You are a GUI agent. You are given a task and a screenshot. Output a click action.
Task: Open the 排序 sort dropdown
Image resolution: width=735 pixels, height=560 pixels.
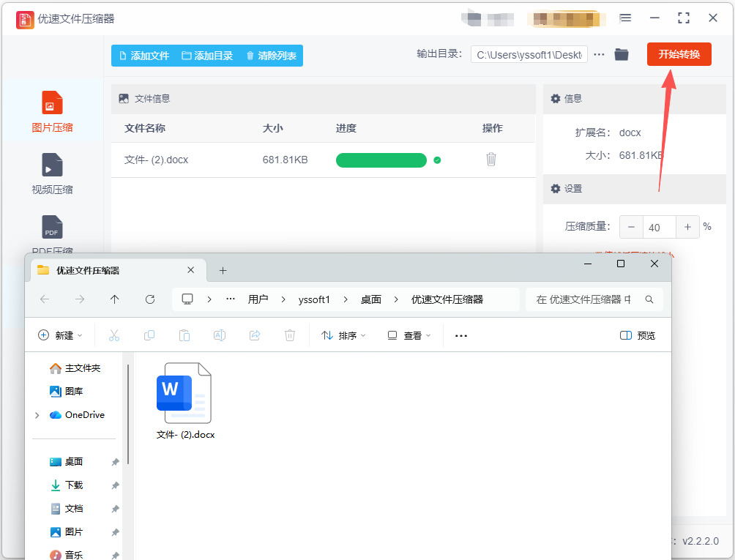pos(343,335)
